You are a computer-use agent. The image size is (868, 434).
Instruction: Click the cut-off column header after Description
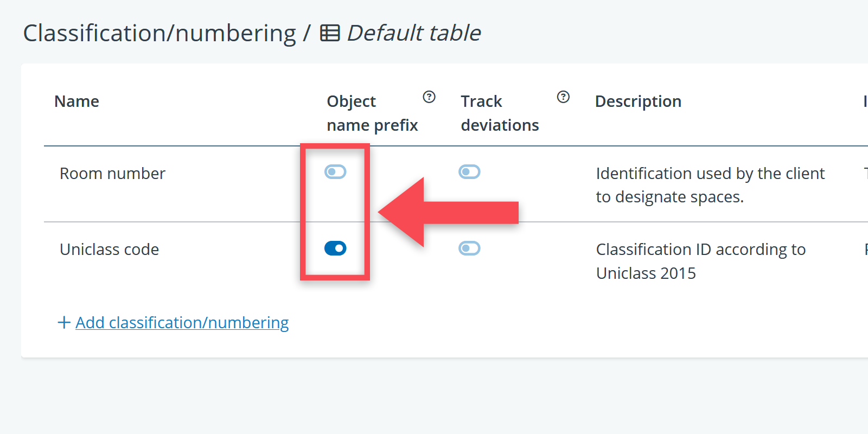(865, 101)
